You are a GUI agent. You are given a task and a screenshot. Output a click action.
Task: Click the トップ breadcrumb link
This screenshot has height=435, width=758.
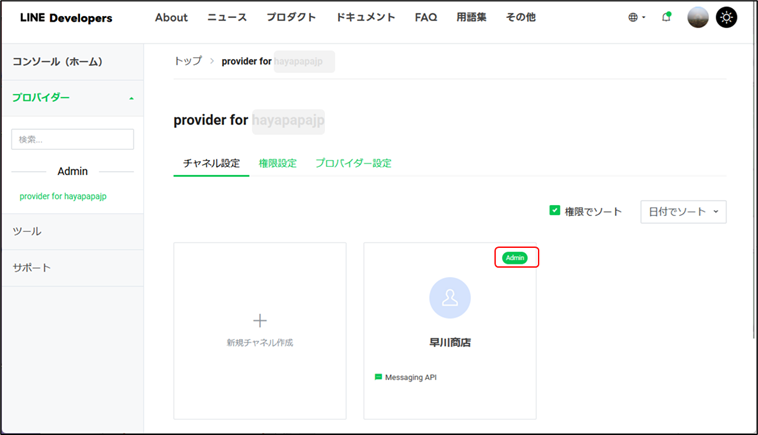pyautogui.click(x=187, y=61)
